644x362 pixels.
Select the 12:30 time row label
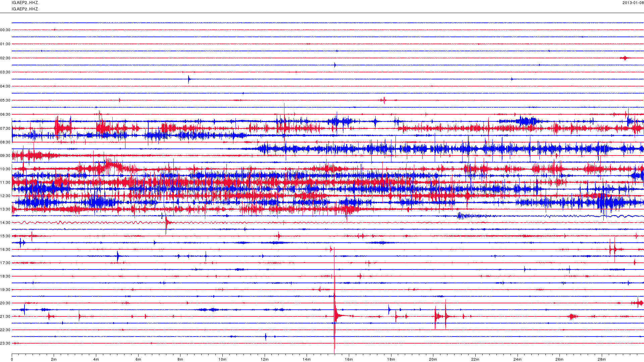[x=5, y=196]
